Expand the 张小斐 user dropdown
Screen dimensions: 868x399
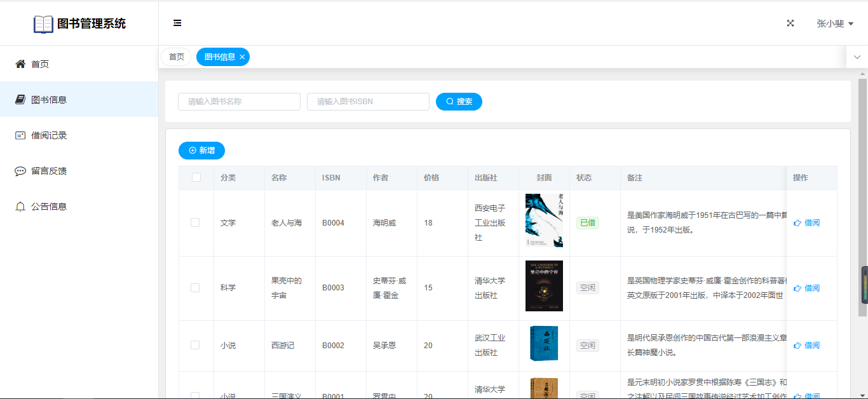pyautogui.click(x=834, y=24)
